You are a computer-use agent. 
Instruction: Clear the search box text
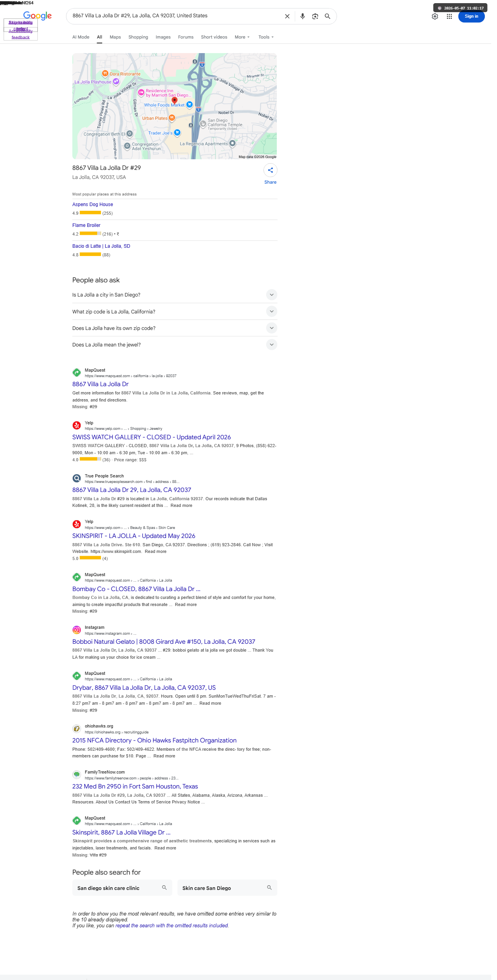point(287,16)
